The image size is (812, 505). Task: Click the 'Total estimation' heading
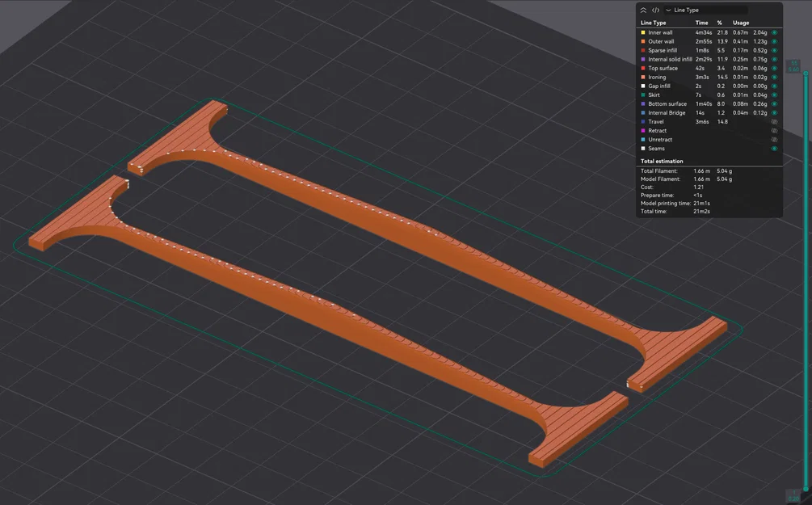click(x=662, y=161)
